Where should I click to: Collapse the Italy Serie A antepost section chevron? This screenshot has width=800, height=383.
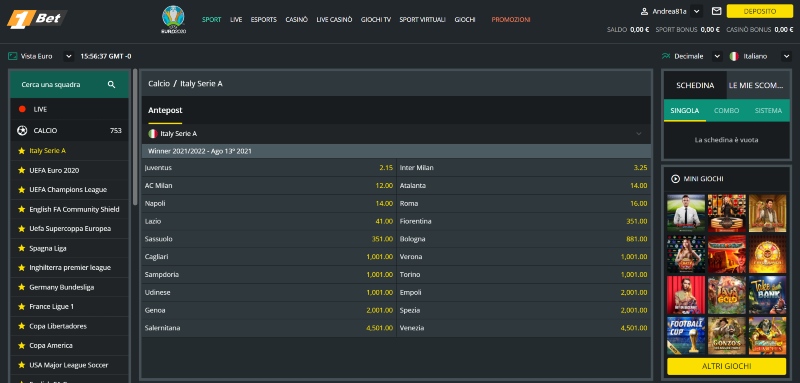tap(638, 134)
